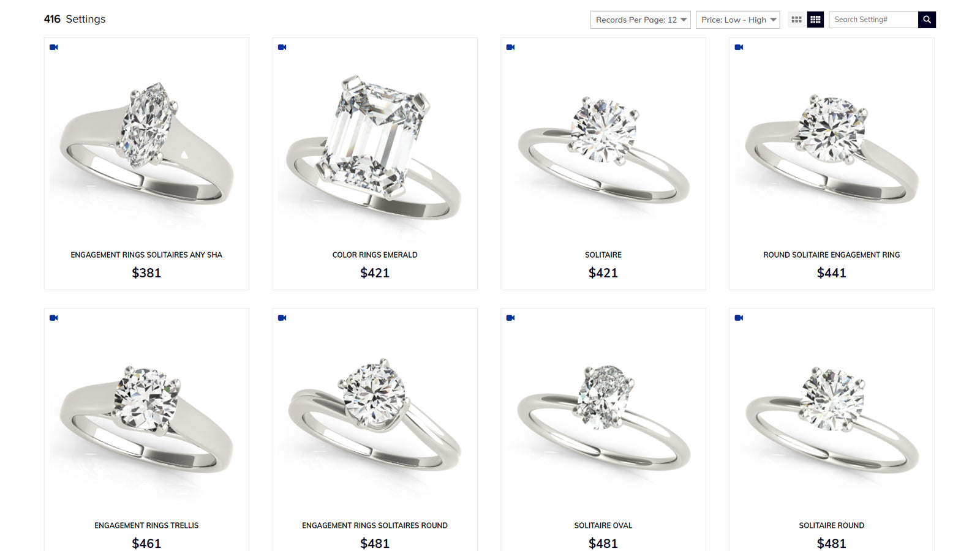The height and width of the screenshot is (551, 980).
Task: Play video for Engagement Rings Solitaires Round
Action: 282,318
